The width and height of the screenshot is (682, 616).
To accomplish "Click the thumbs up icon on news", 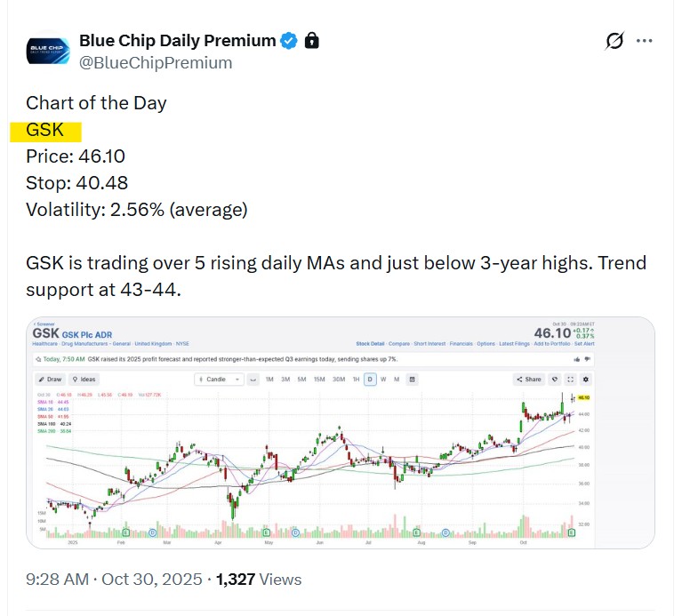I will click(x=576, y=359).
